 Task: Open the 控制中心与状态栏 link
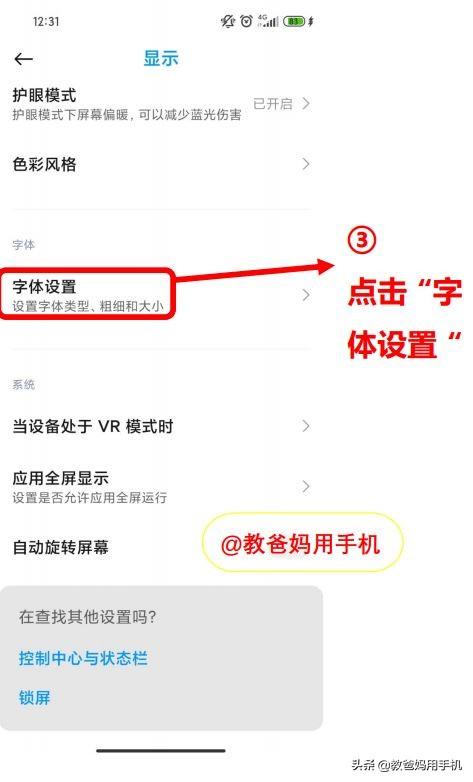coord(83,658)
